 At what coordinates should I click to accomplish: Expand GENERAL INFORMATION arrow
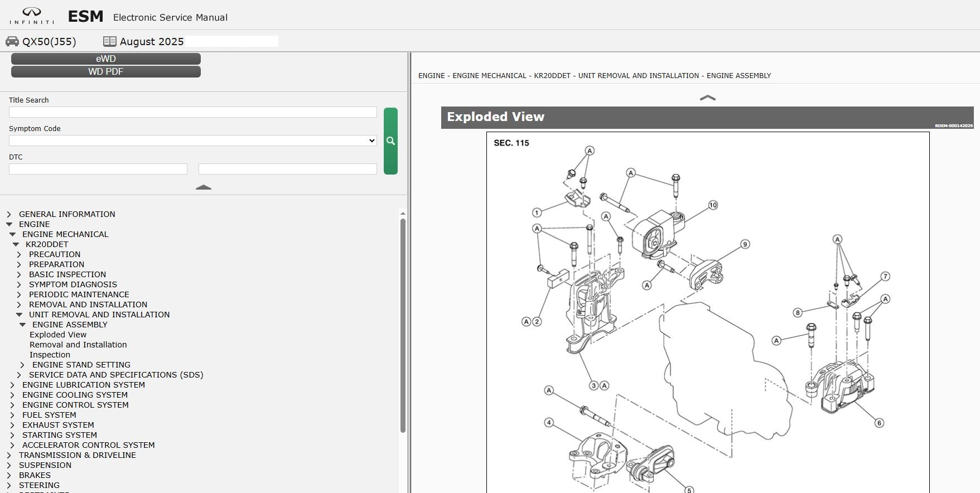(x=9, y=214)
